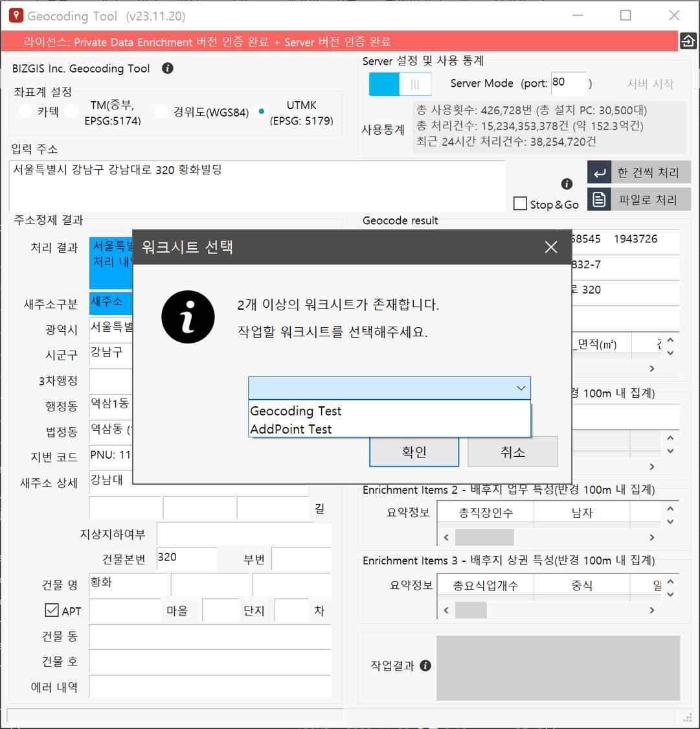Screen dimensions: 700x729
Task: Click the enter-arrow icon for 한 건씩 처리
Action: tap(599, 172)
